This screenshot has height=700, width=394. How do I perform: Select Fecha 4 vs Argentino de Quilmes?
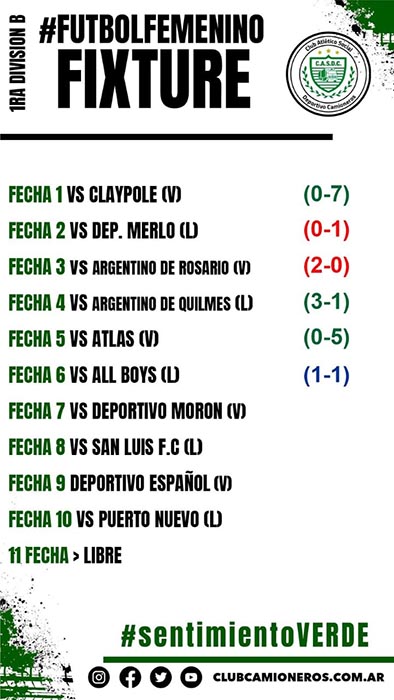tap(131, 304)
